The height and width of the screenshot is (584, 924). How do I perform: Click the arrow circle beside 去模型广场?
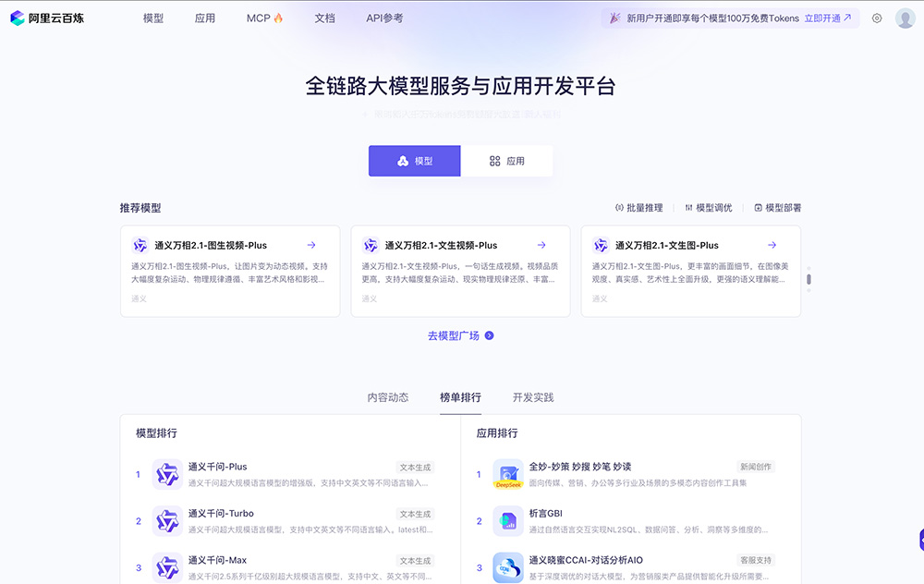489,335
